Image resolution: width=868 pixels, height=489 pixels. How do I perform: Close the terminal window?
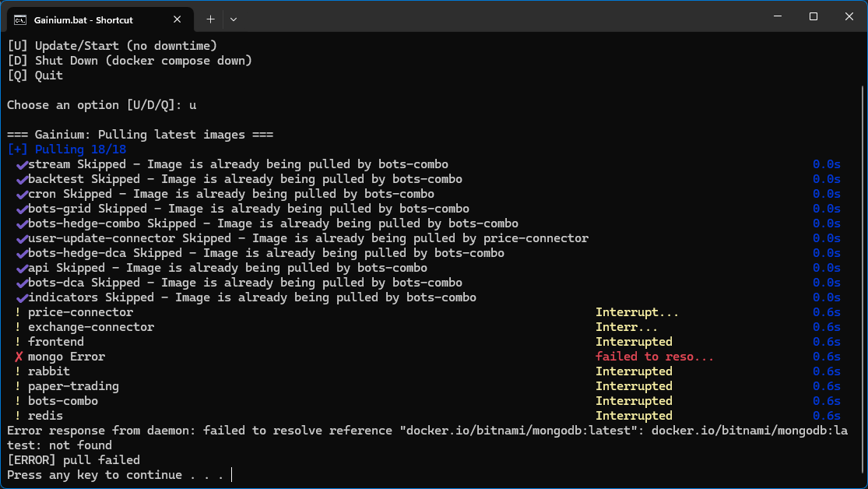click(849, 16)
